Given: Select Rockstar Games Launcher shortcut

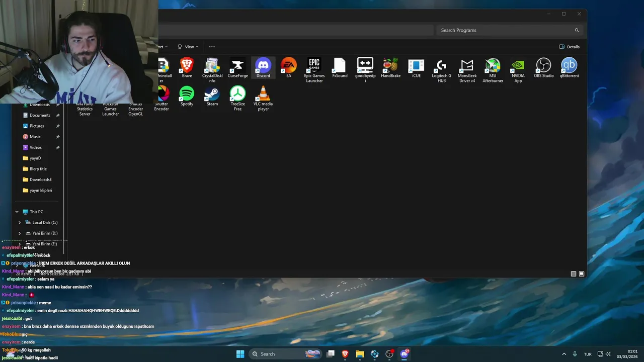Looking at the screenshot, I should 110,108.
